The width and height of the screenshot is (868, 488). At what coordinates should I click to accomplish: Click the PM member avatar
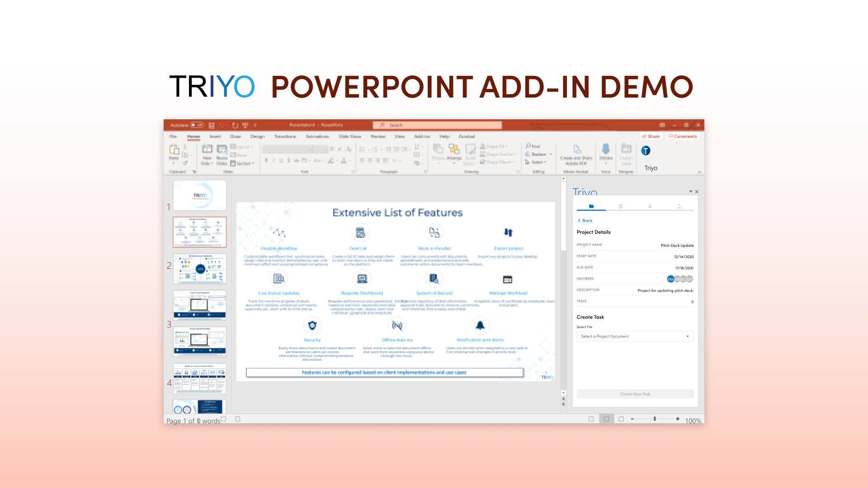(x=670, y=279)
